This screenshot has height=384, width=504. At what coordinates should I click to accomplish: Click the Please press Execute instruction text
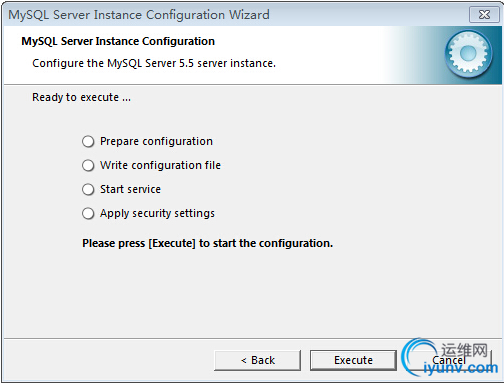207,243
